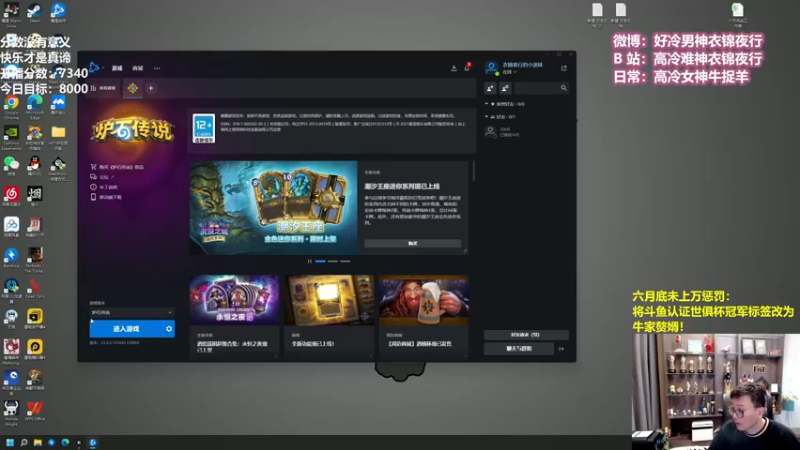The image size is (800, 450).
Task: Open the patch notes link
Action: click(104, 187)
